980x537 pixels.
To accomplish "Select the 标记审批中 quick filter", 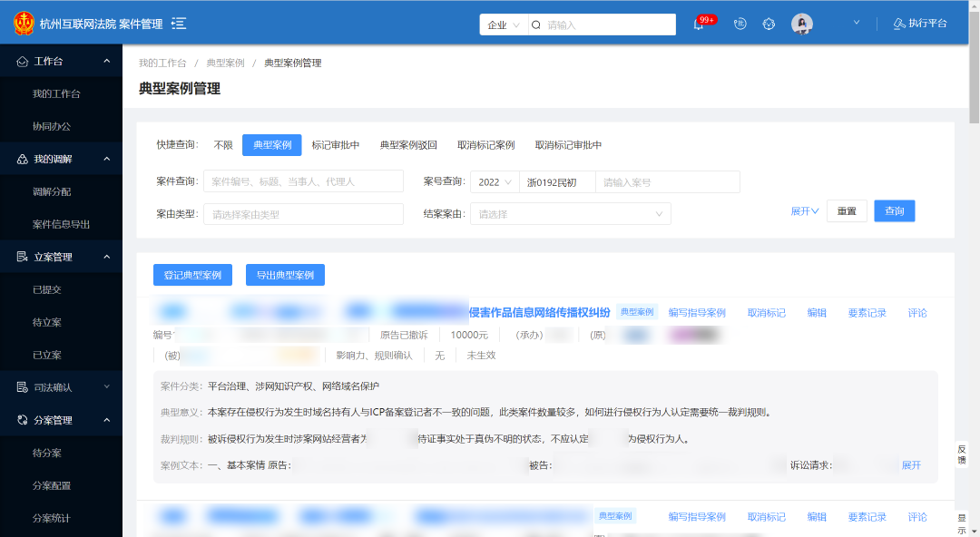I will pos(336,145).
